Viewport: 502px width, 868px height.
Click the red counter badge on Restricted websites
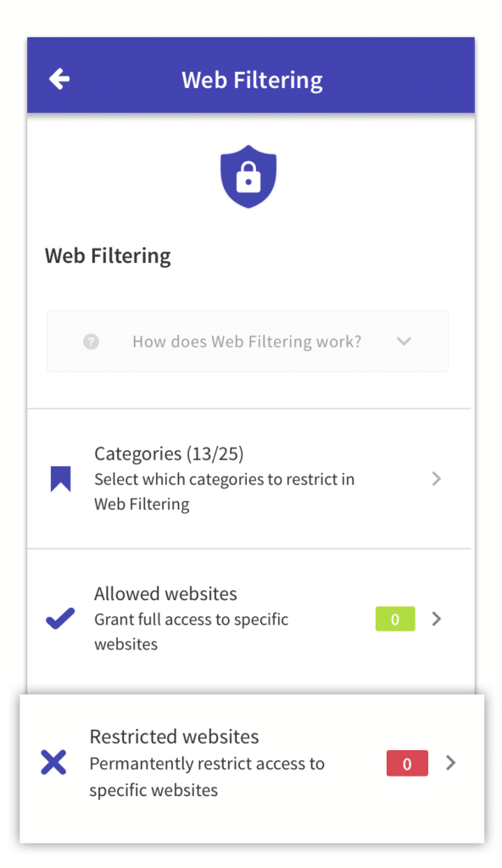407,763
